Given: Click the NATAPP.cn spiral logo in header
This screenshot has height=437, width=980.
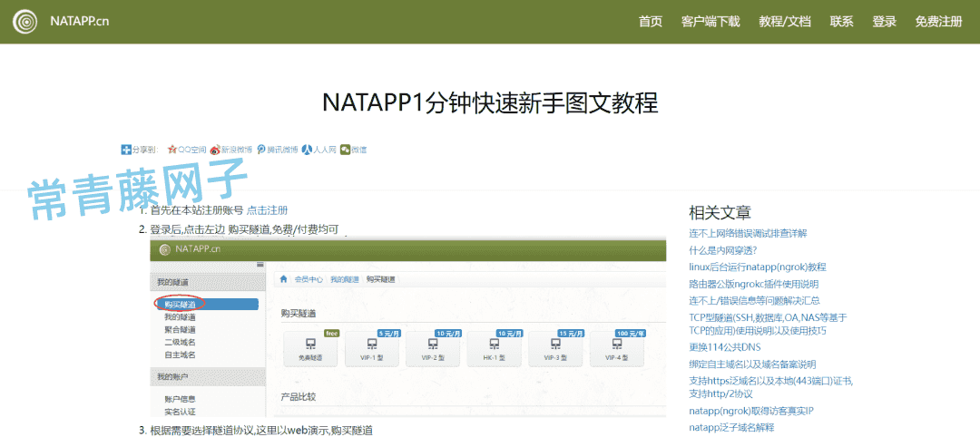Looking at the screenshot, I should (x=26, y=21).
